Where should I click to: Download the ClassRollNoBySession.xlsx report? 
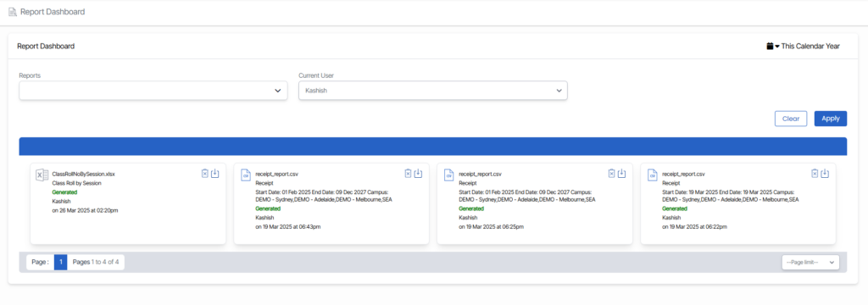click(x=215, y=174)
